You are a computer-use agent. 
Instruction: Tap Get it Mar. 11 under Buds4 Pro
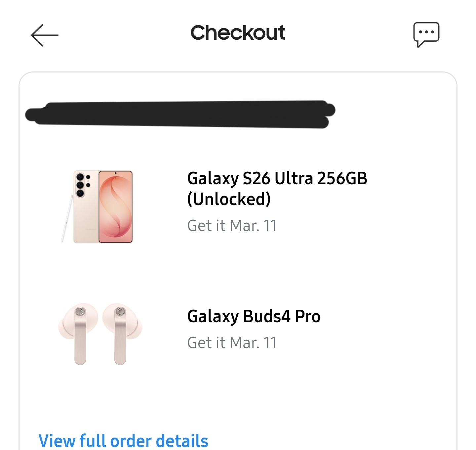pos(232,343)
